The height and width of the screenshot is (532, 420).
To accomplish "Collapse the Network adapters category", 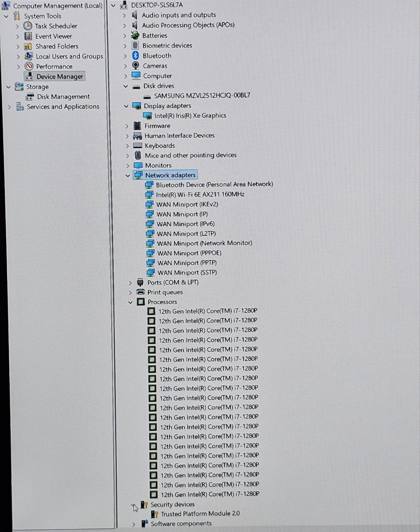I will tap(128, 175).
